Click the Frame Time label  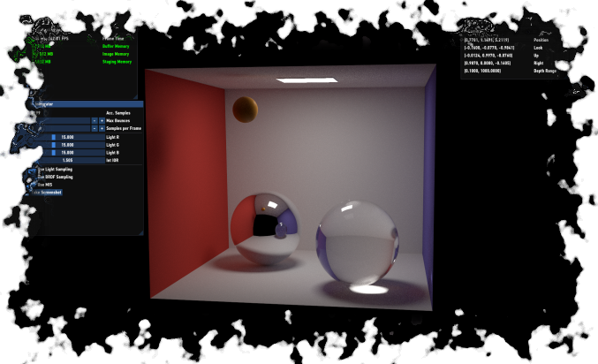113,39
